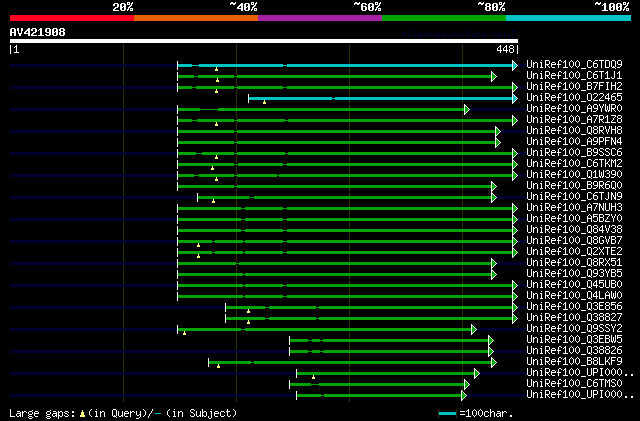Select the UniRef100_Q38826 label
Viewport: 640px width, 421px height.
(x=574, y=351)
